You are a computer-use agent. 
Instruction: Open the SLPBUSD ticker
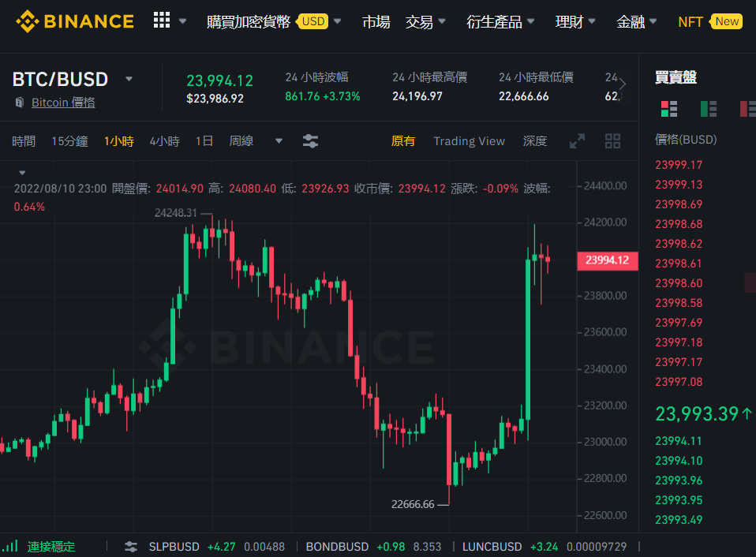(216, 547)
